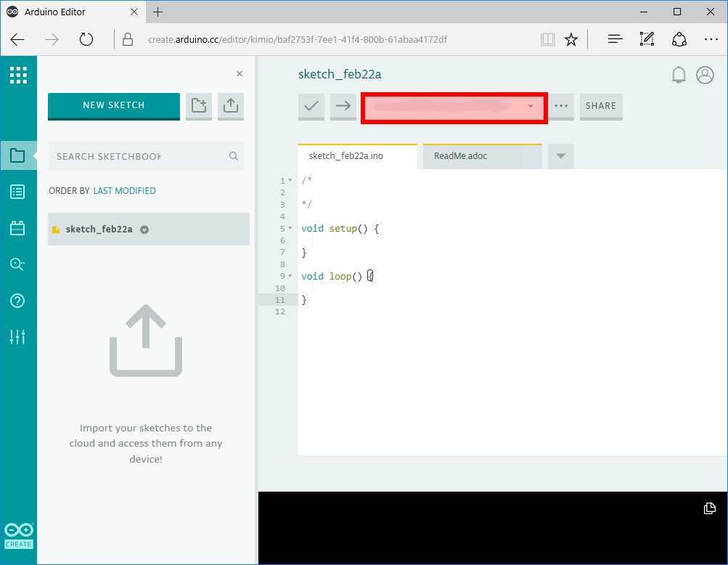728x565 pixels.
Task: Upload the sketch with arrow button
Action: coord(343,107)
